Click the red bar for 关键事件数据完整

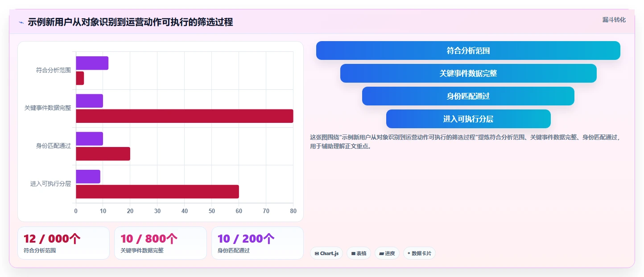(x=185, y=116)
